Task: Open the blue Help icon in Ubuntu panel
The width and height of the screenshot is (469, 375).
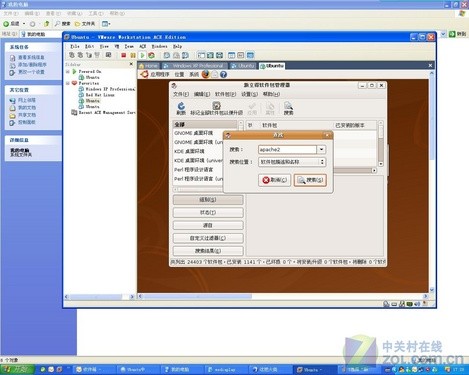Action: click(223, 74)
